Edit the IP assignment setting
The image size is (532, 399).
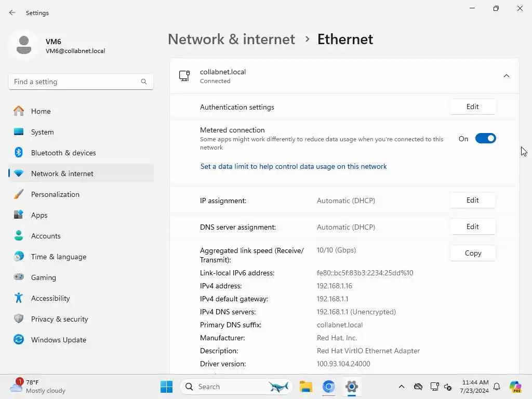pos(472,201)
